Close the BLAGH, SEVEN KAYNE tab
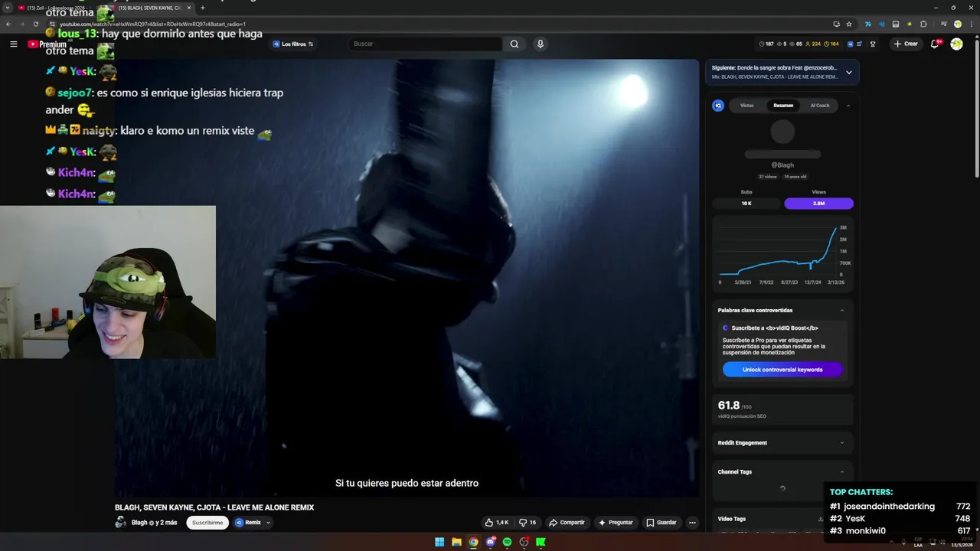 (x=189, y=8)
